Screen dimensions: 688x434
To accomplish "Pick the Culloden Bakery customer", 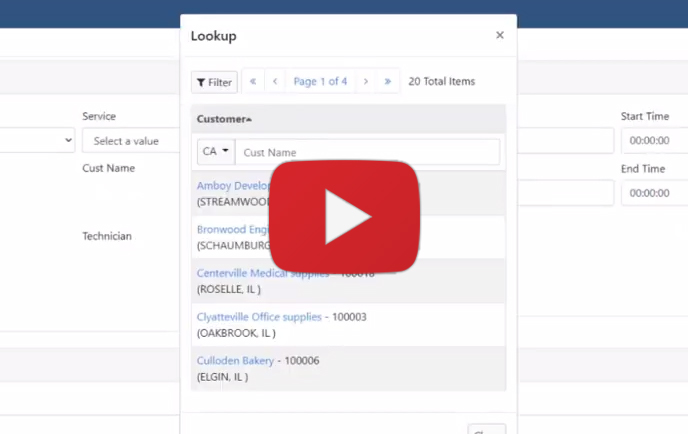I will (x=235, y=360).
